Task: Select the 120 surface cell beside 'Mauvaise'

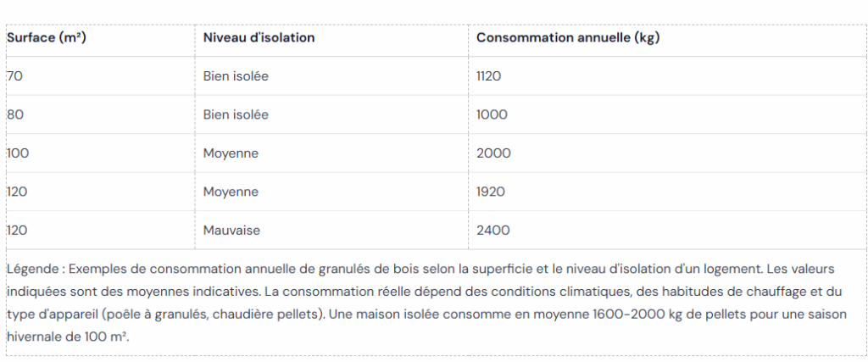Action: [x=18, y=230]
